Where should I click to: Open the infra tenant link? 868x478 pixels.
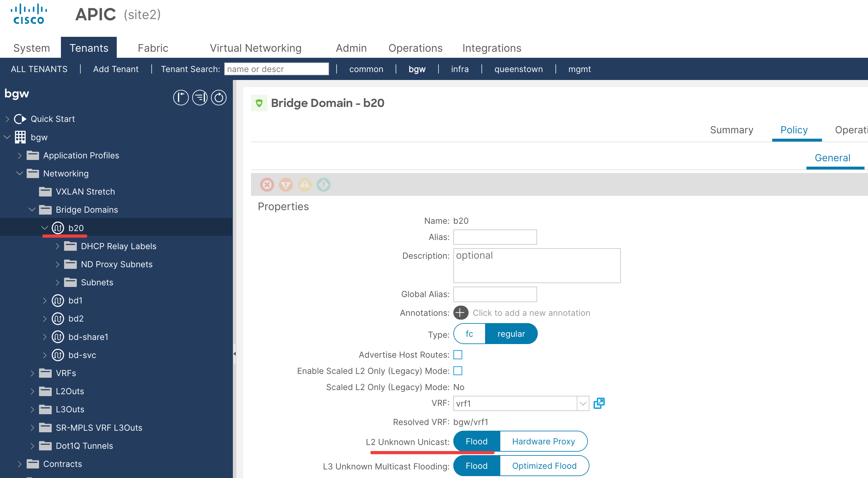(460, 69)
